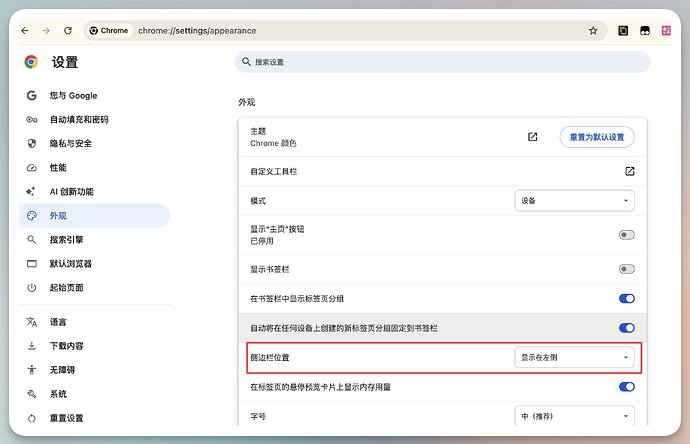The image size is (690, 444).
Task: Click the magnifier icon in settings search
Action: (246, 62)
